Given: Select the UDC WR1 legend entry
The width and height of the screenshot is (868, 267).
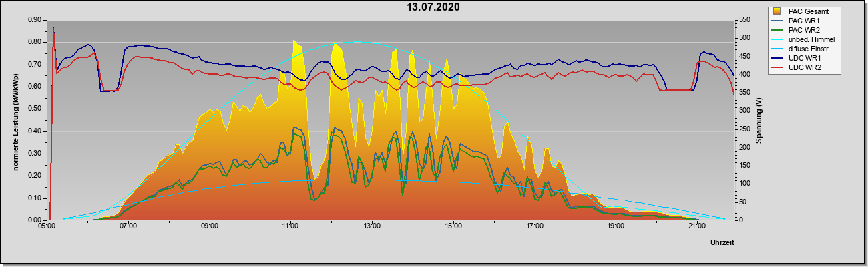Looking at the screenshot, I should click(x=805, y=59).
